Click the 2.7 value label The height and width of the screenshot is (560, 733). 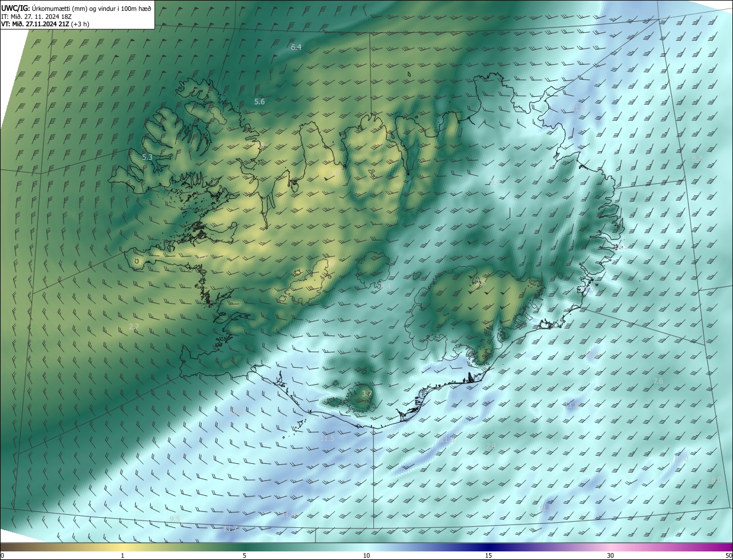[x=134, y=326]
